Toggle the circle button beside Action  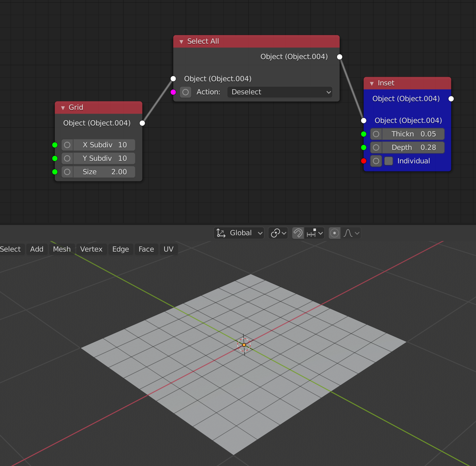click(185, 92)
